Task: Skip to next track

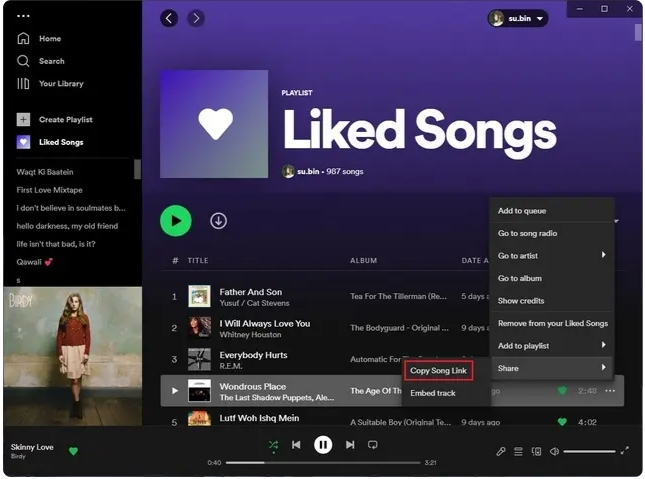Action: coord(350,445)
